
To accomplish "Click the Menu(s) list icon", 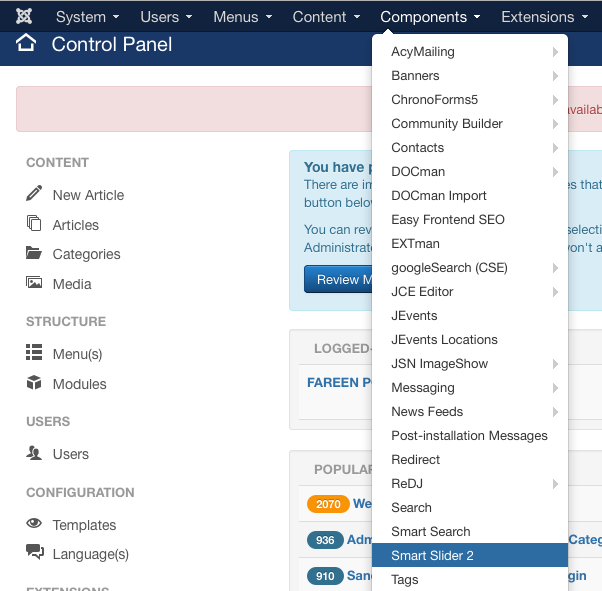I will click(x=34, y=352).
